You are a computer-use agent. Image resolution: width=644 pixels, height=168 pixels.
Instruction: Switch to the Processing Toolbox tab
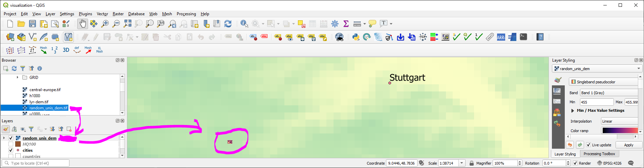point(599,154)
